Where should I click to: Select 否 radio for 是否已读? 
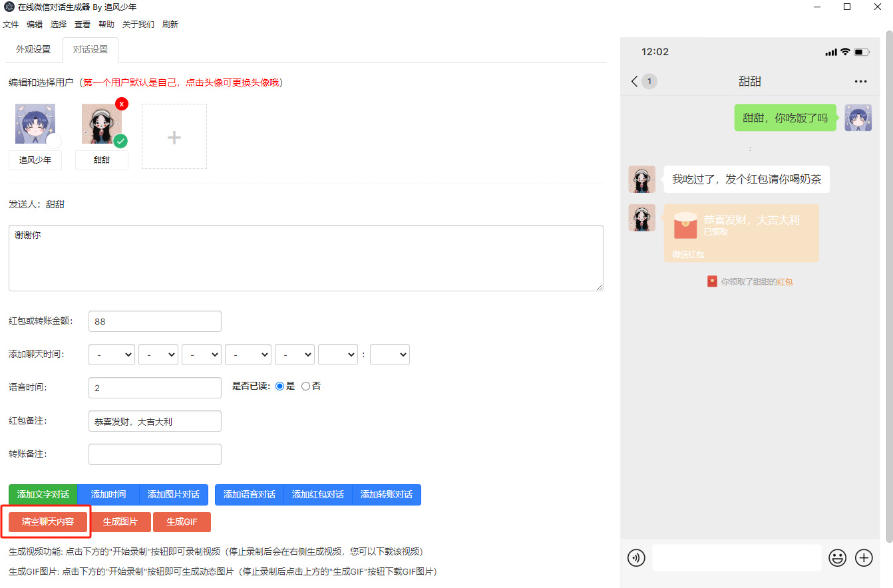[305, 386]
